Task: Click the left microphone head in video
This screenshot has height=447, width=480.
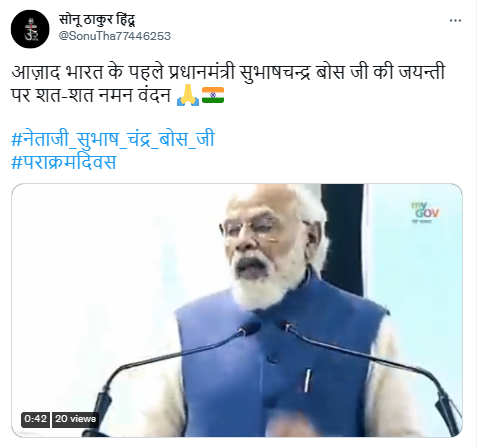Action: [248, 328]
